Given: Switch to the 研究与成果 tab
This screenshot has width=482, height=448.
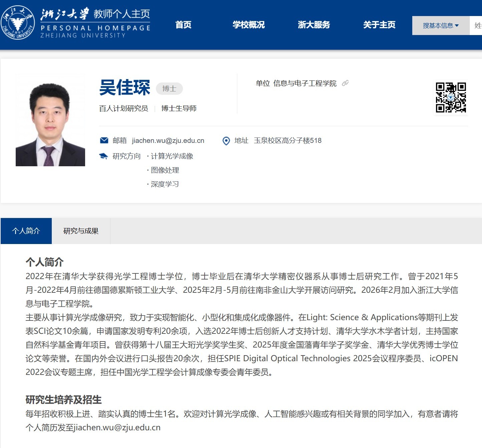Looking at the screenshot, I should 81,231.
